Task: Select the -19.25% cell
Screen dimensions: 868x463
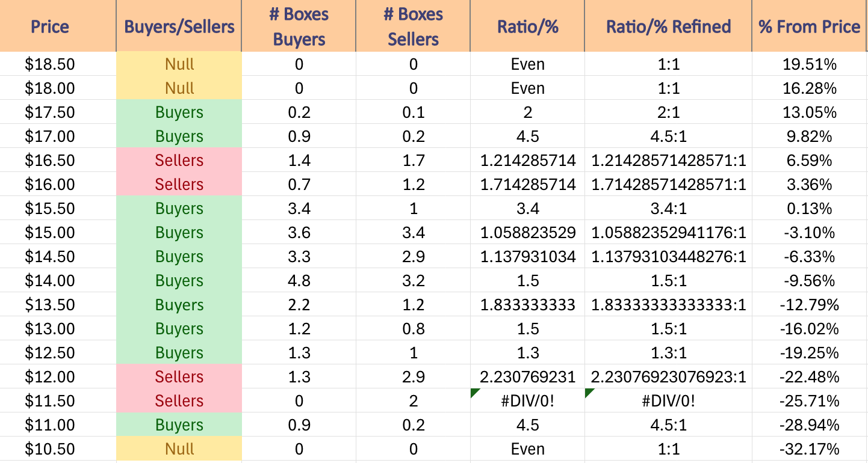Action: (810, 353)
